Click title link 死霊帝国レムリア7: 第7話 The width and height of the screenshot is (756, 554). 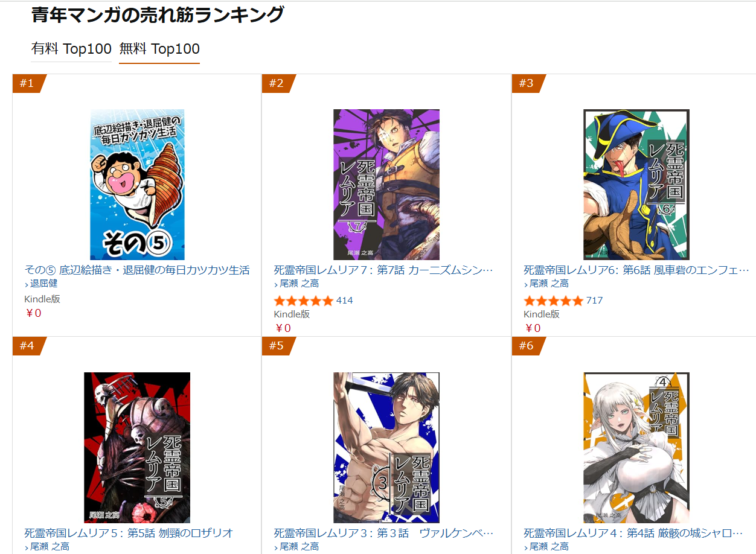[384, 270]
